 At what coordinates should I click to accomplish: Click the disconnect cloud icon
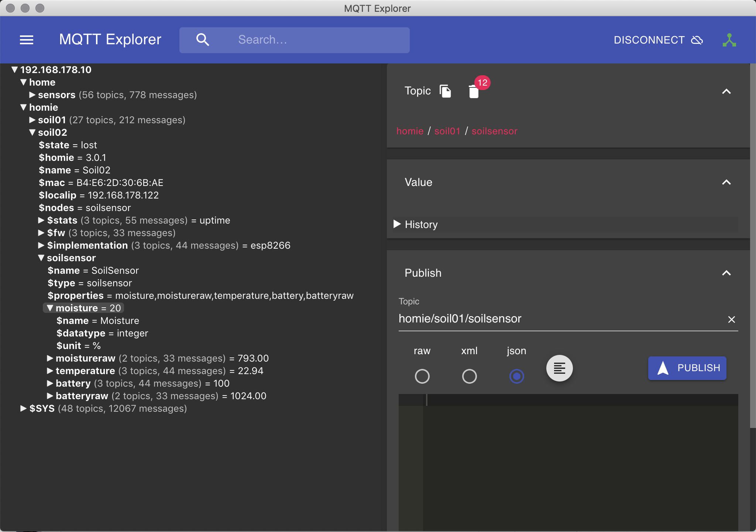697,40
